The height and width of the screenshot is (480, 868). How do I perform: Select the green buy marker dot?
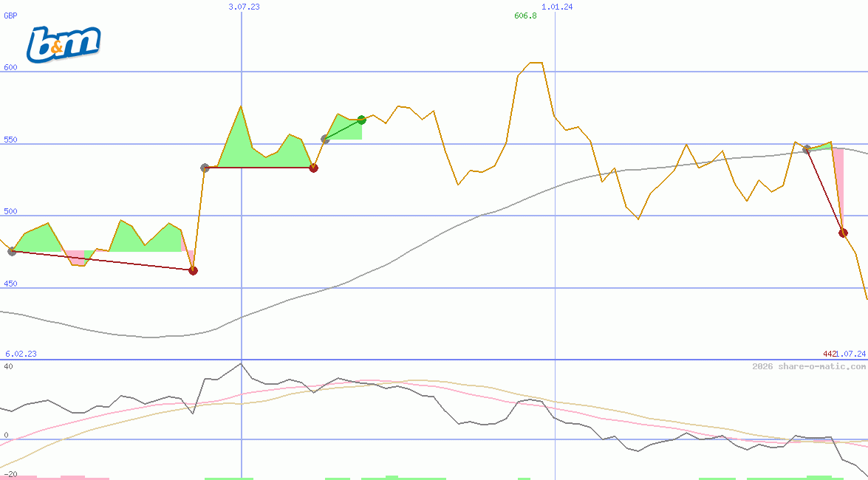click(361, 118)
